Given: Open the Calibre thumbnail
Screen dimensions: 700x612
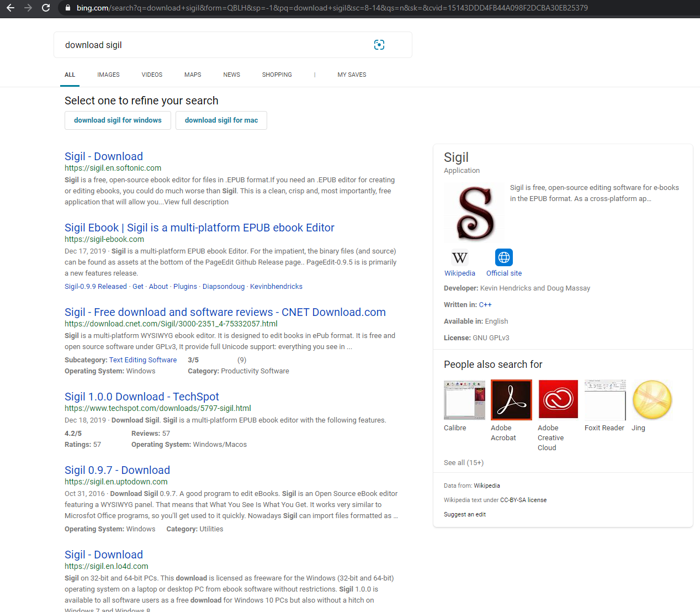Looking at the screenshot, I should (x=464, y=399).
